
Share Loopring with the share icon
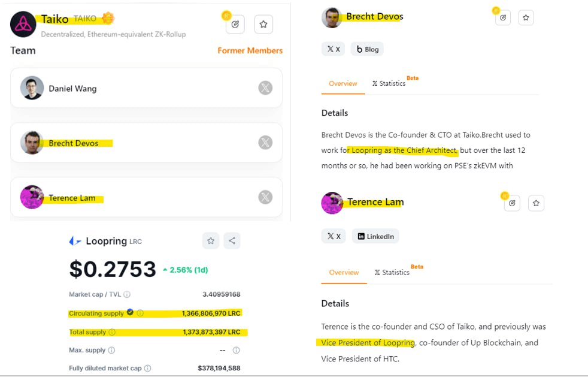click(232, 241)
